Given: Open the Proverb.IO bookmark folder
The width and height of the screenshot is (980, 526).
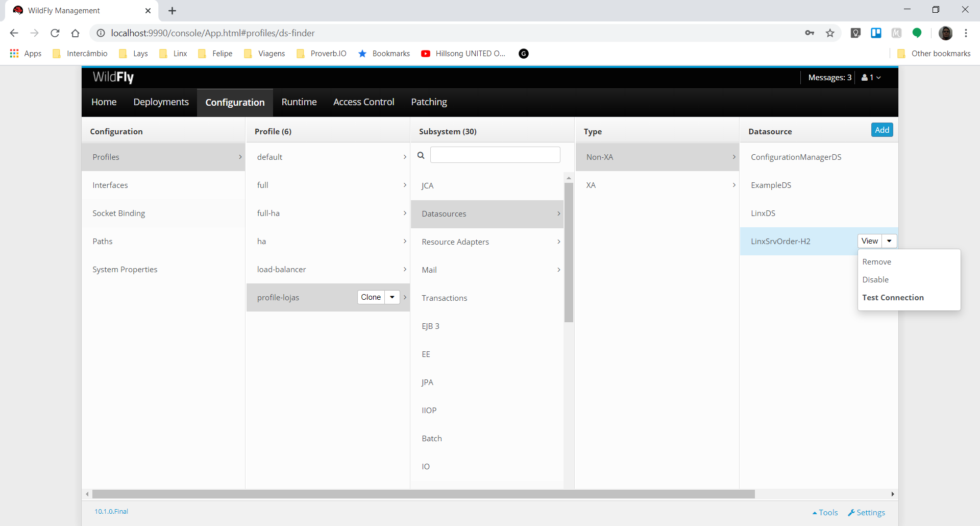Looking at the screenshot, I should click(322, 54).
